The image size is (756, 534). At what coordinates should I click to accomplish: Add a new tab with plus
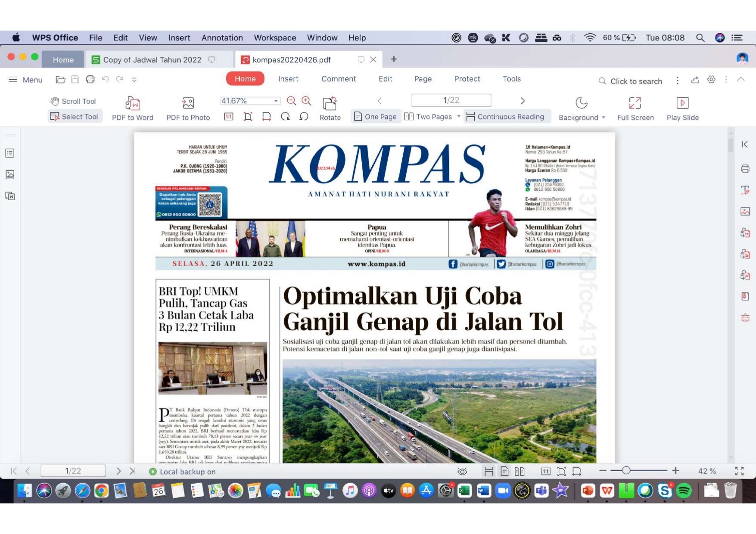393,59
